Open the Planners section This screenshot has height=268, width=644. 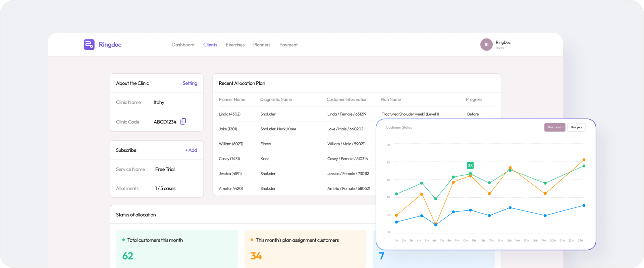[x=262, y=45]
